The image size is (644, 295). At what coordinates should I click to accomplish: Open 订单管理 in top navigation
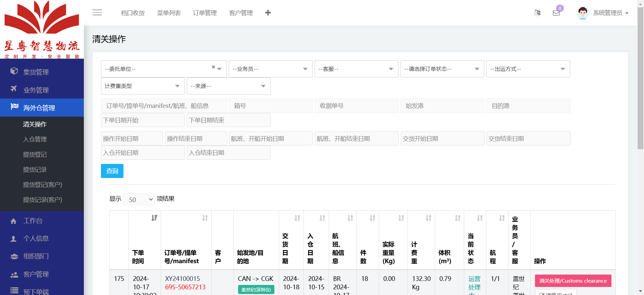point(205,13)
